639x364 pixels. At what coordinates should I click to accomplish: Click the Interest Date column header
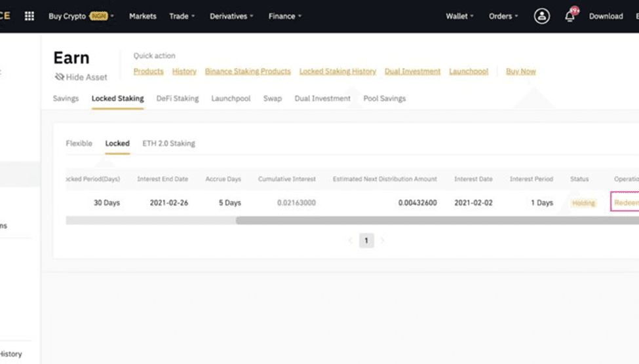(474, 179)
